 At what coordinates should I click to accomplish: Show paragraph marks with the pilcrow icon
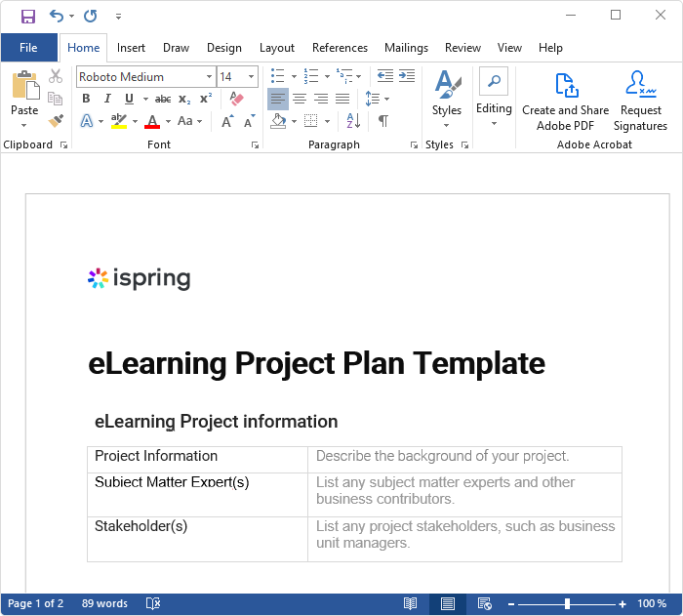(383, 121)
